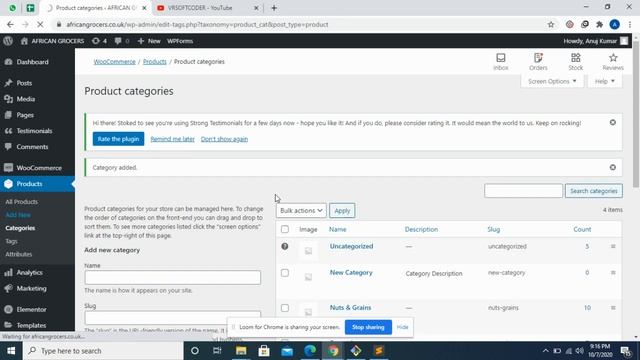This screenshot has width=640, height=360.
Task: Expand the Help panel
Action: [x=604, y=81]
